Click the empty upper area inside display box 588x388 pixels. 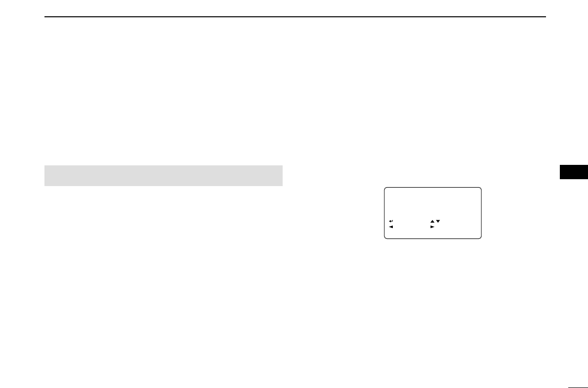pyautogui.click(x=433, y=203)
